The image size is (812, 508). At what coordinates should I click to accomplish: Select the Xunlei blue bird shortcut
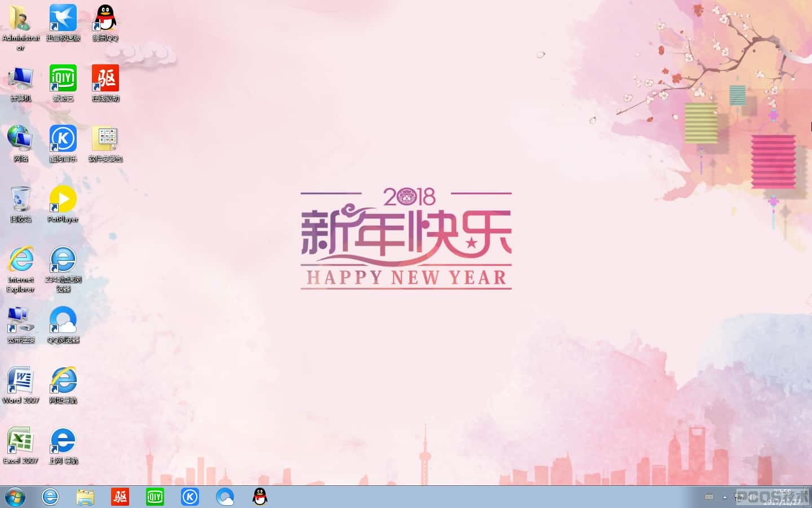pyautogui.click(x=63, y=23)
